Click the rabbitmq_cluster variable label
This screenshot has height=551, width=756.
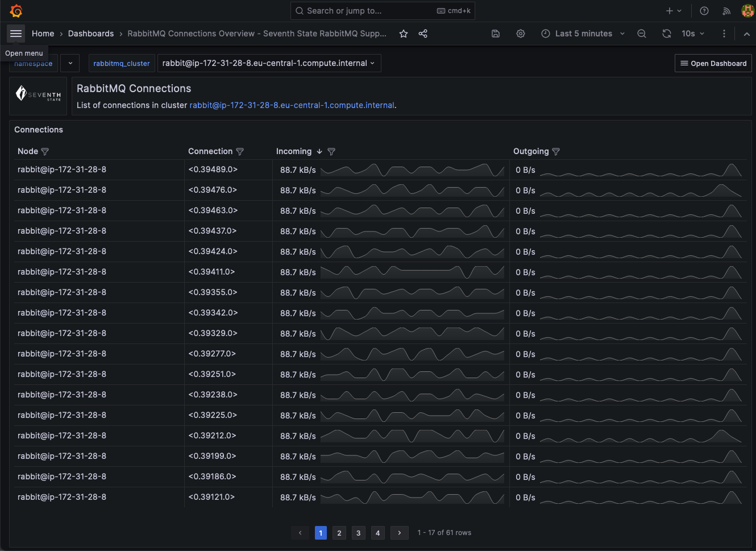(x=122, y=63)
